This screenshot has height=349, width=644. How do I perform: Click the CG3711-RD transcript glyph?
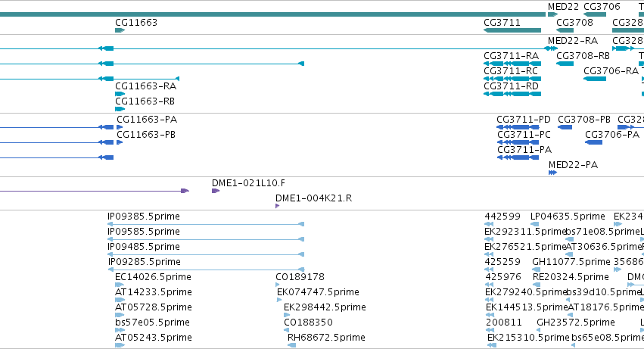[x=512, y=94]
